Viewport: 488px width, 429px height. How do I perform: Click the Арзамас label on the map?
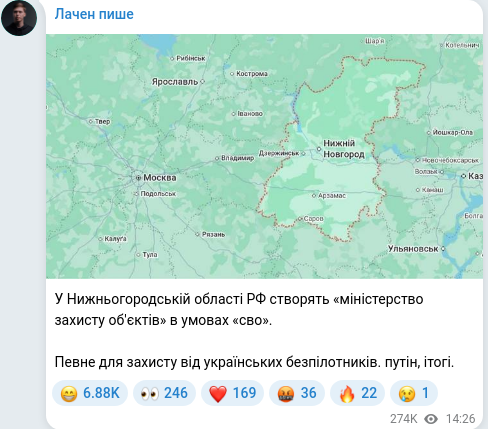pos(332,196)
